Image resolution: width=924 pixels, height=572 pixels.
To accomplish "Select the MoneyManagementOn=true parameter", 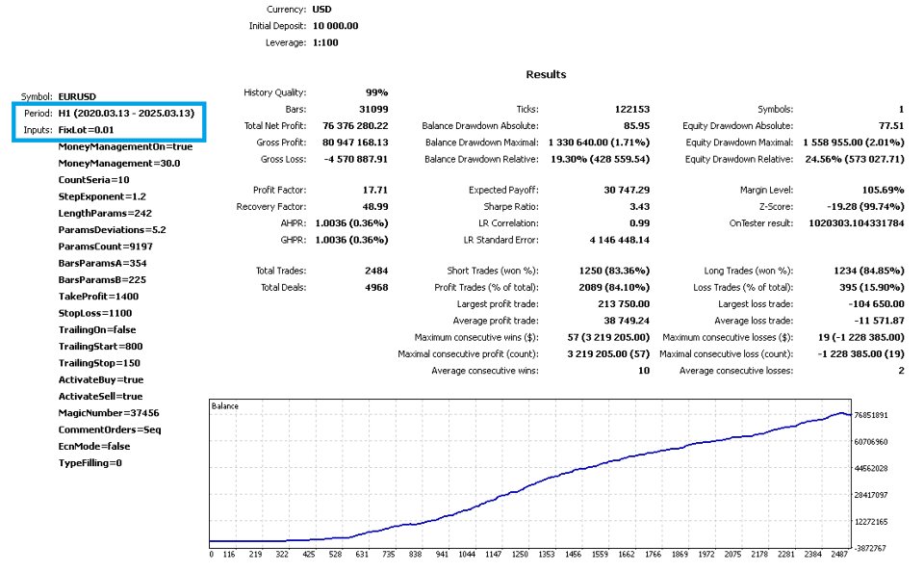I will (125, 146).
